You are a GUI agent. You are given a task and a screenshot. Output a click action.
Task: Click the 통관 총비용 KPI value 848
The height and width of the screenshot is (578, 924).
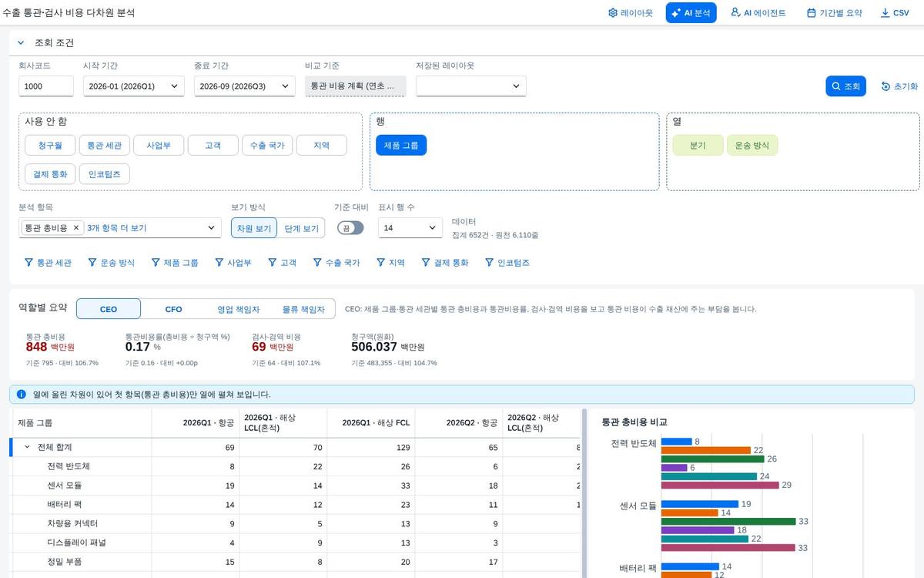pos(37,347)
